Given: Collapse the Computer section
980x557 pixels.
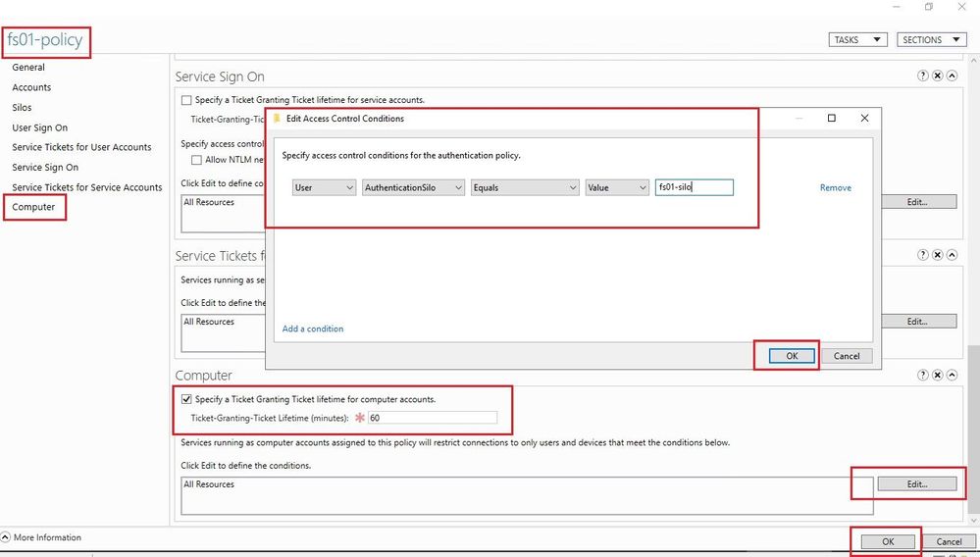Looking at the screenshot, I should pyautogui.click(x=952, y=376).
